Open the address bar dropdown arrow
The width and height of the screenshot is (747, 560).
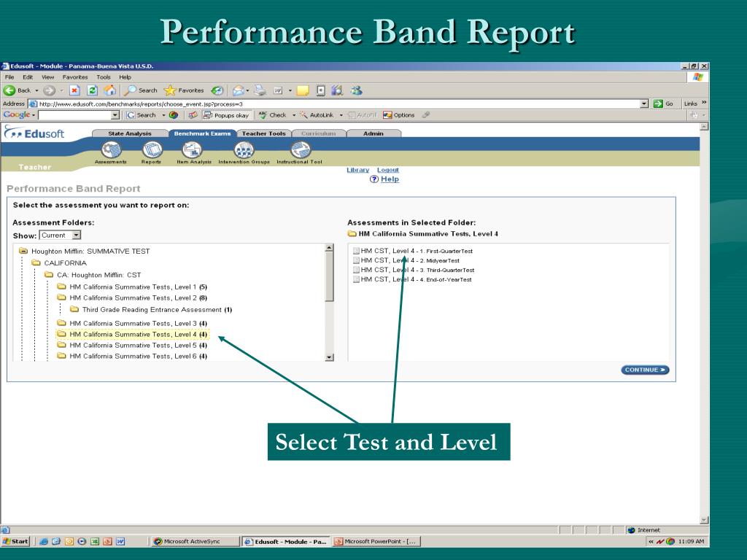click(x=644, y=104)
